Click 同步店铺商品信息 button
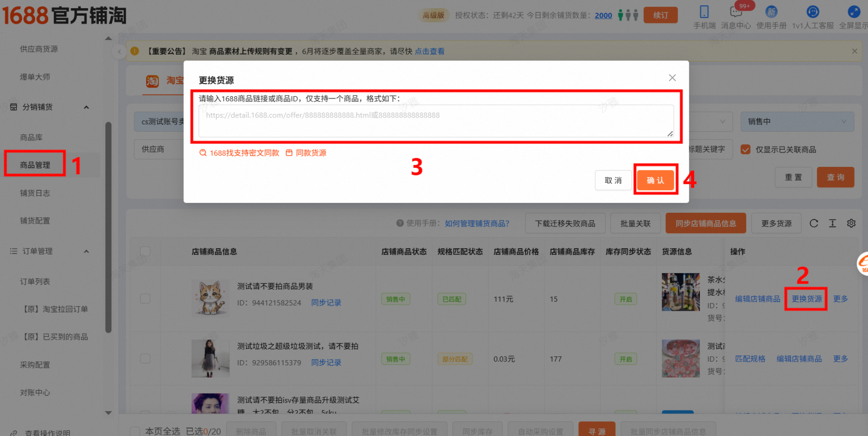868x436 pixels. 706,223
